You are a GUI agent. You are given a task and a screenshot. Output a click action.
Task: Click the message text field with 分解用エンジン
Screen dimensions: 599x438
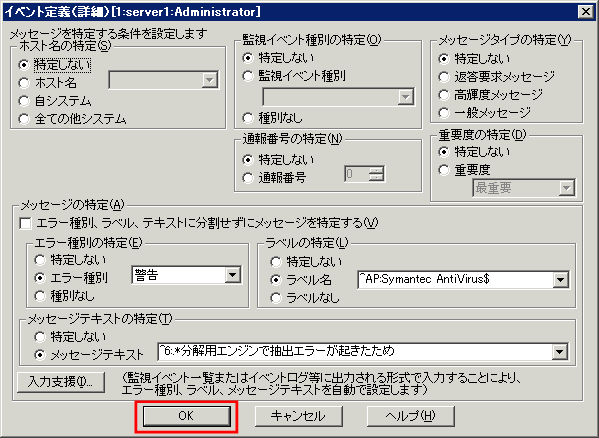pyautogui.click(x=355, y=352)
